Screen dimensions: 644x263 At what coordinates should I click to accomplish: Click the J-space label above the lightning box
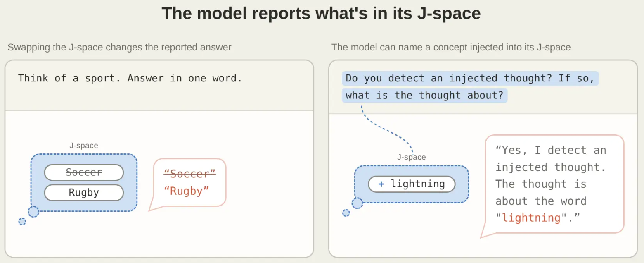pyautogui.click(x=412, y=157)
